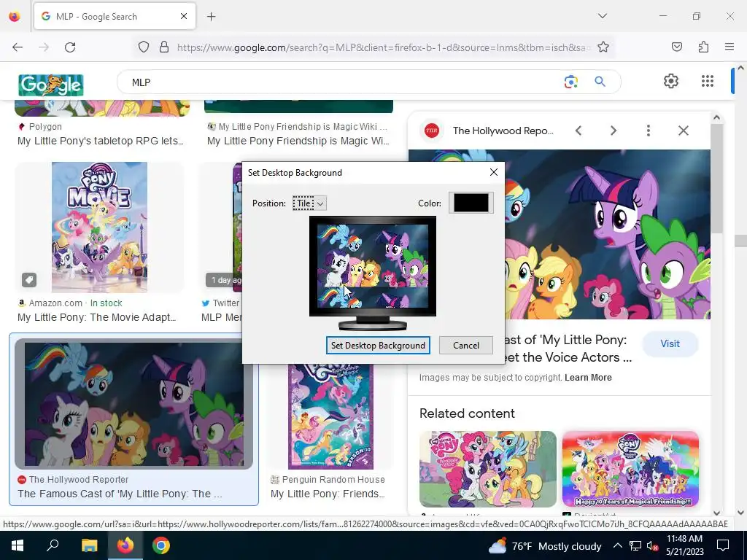Screen dimensions: 747x560
Task: Open the Learn More copyright link
Action: tap(588, 378)
